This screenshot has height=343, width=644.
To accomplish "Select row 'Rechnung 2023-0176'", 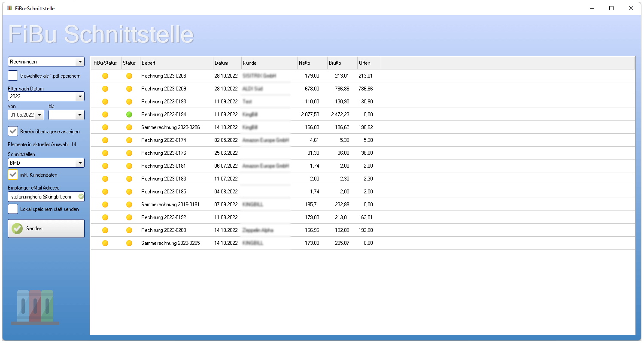I will pos(363,153).
